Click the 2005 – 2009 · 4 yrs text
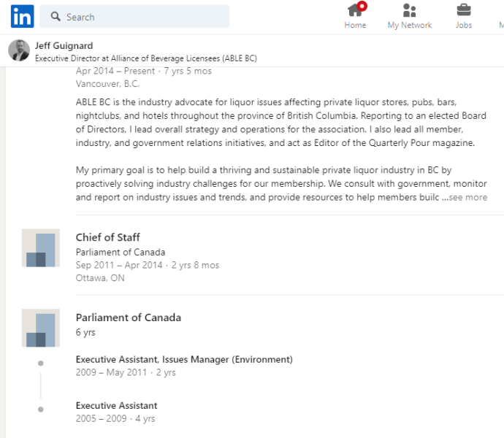The height and width of the screenshot is (438, 504). (x=115, y=419)
